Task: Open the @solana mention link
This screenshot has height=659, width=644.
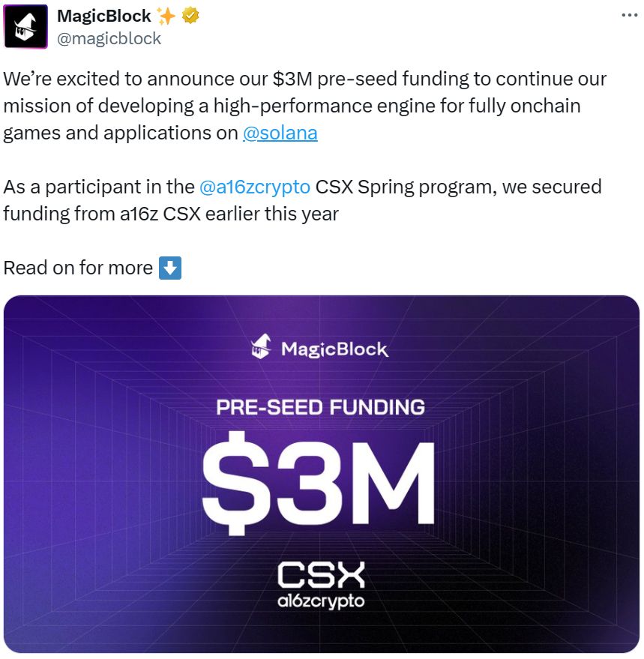Action: click(x=280, y=133)
